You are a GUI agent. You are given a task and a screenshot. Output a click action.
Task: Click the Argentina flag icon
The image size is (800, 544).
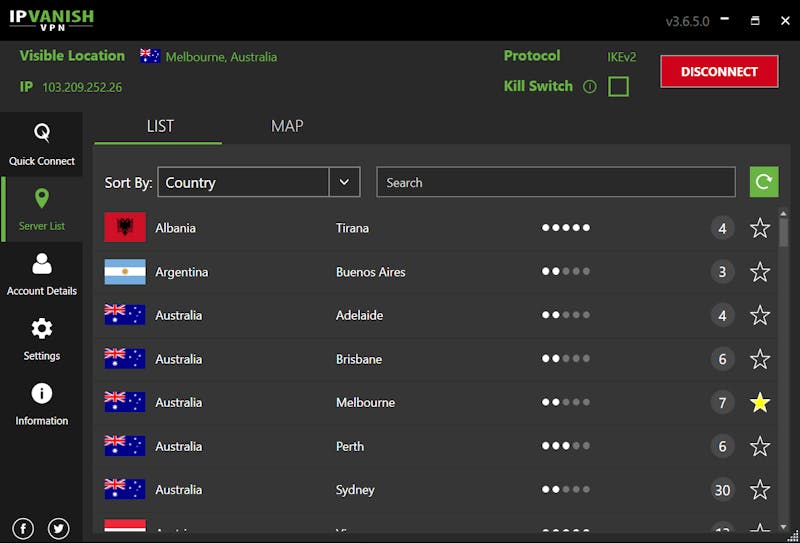pyautogui.click(x=125, y=271)
